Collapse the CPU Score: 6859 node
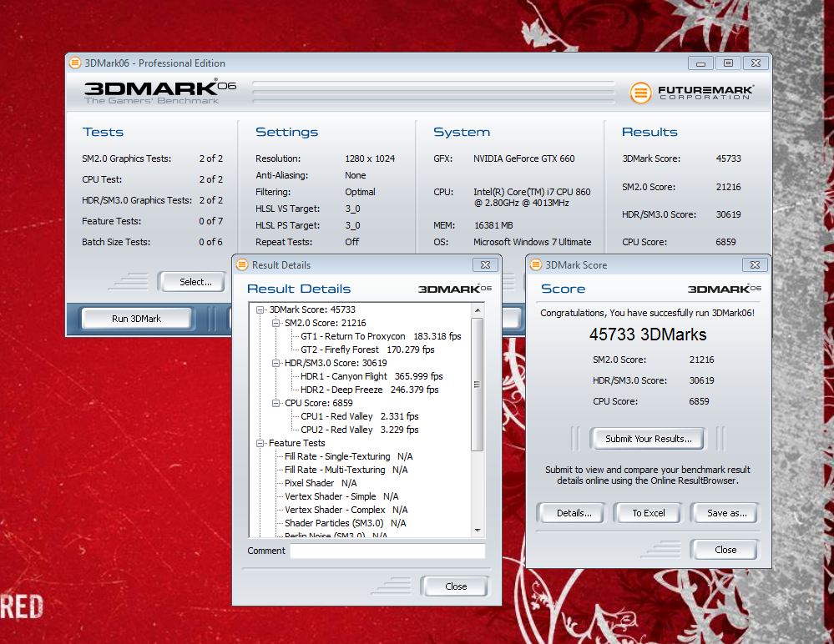This screenshot has width=834, height=644. click(x=275, y=403)
